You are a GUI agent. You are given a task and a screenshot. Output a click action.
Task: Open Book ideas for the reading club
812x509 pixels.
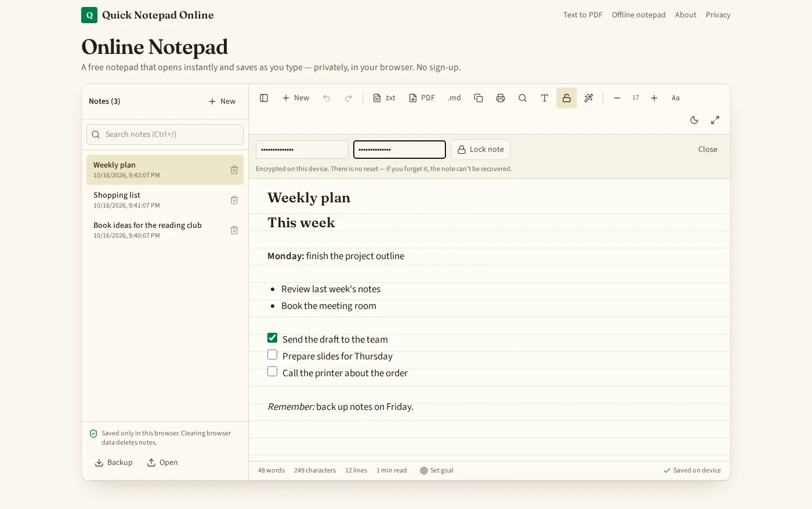(x=165, y=230)
